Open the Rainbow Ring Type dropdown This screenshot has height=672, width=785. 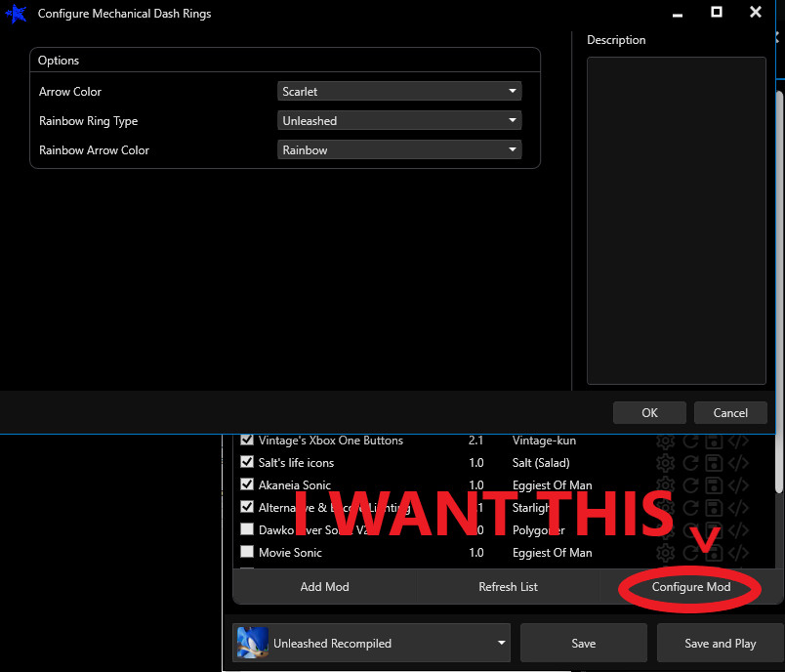pos(512,120)
